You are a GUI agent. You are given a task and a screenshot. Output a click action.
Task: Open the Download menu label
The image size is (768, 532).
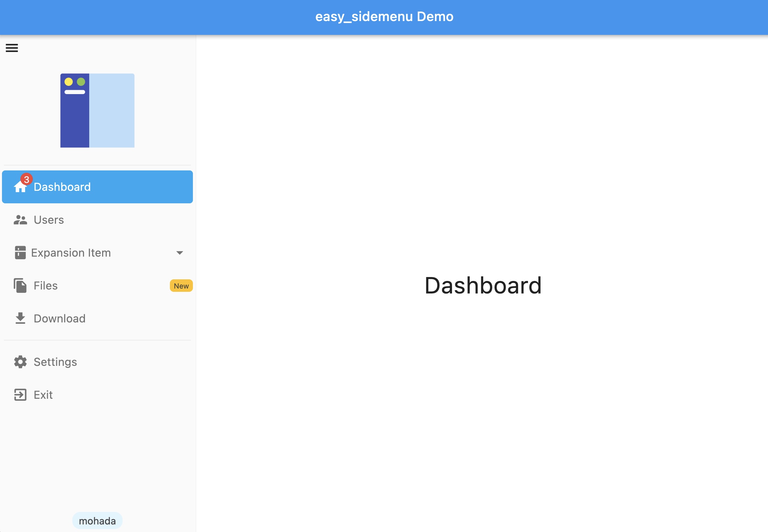pos(59,318)
